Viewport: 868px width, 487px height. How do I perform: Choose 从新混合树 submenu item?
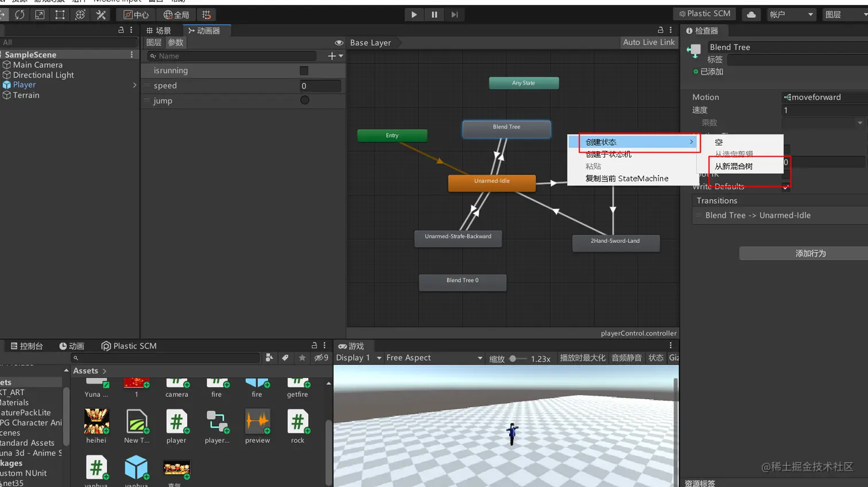click(734, 167)
